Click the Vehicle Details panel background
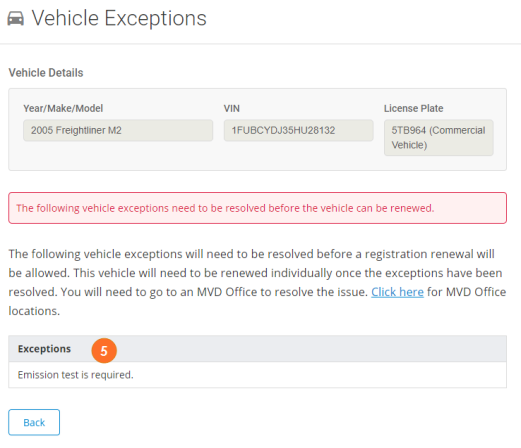 click(x=257, y=162)
